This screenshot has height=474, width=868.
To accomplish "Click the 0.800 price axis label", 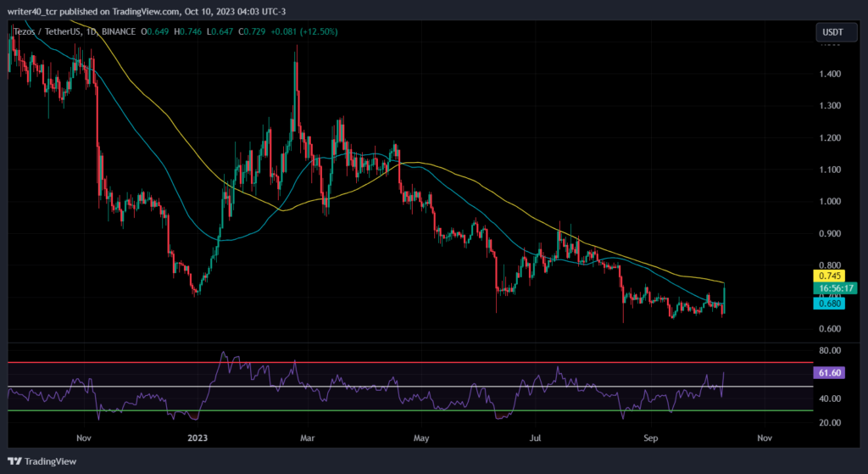I will pyautogui.click(x=830, y=265).
